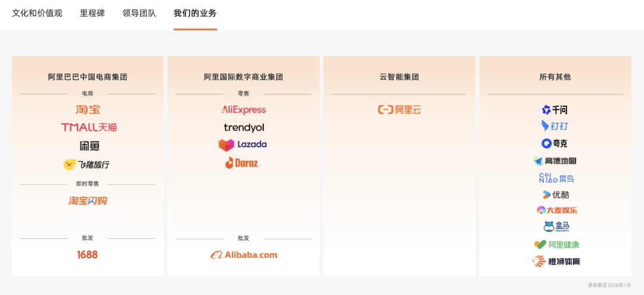The width and height of the screenshot is (644, 295).
Task: Select the DingTalk 钉钉 logo
Action: coord(555,126)
